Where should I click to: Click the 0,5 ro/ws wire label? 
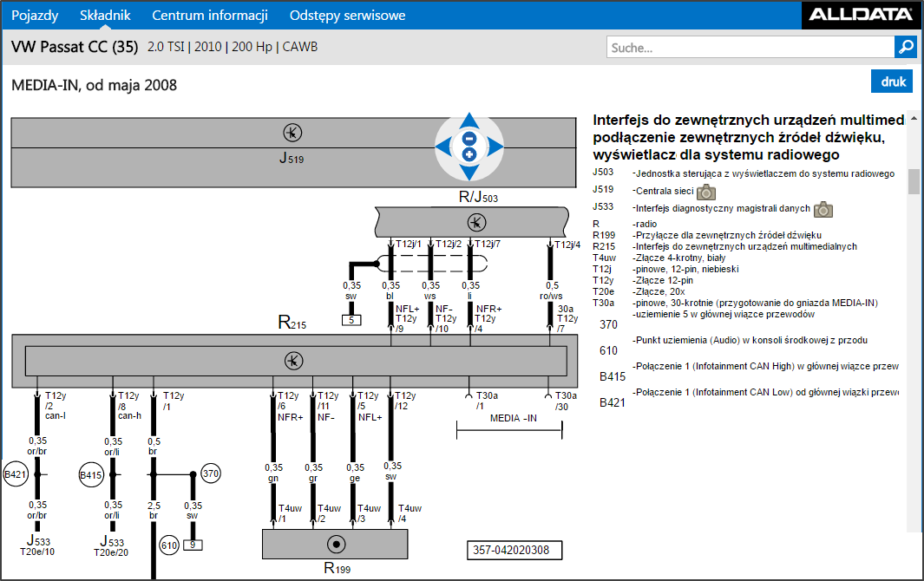(x=552, y=290)
